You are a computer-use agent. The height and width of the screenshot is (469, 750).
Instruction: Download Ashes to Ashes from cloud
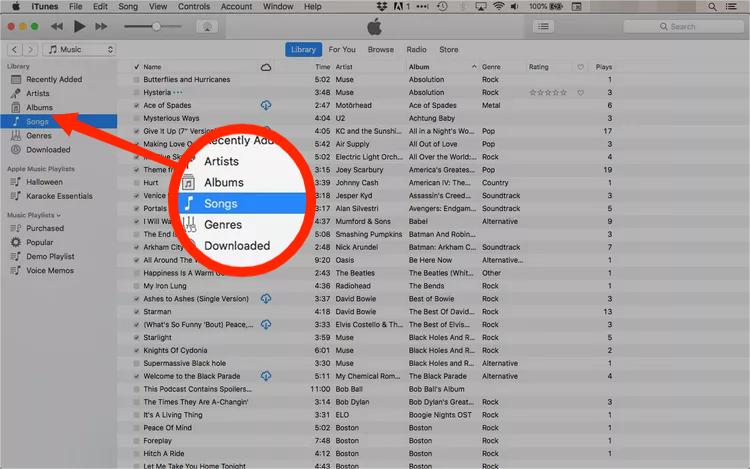(266, 299)
